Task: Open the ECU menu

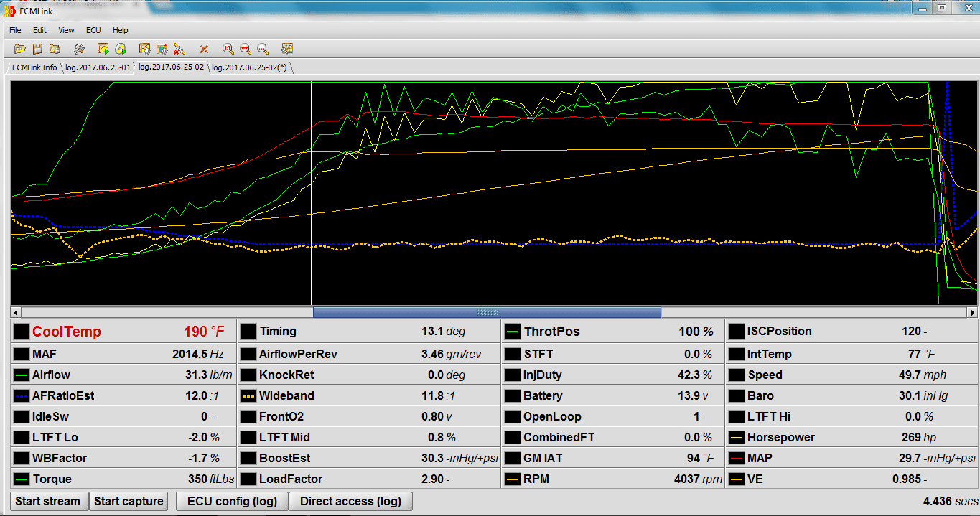Action: [x=93, y=30]
